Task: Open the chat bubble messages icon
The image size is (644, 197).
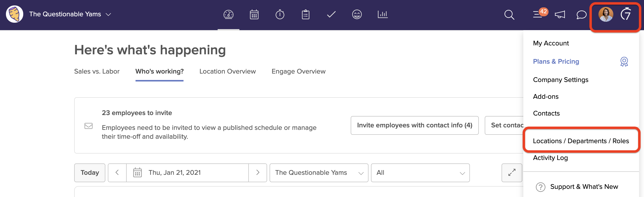Action: 581,15
